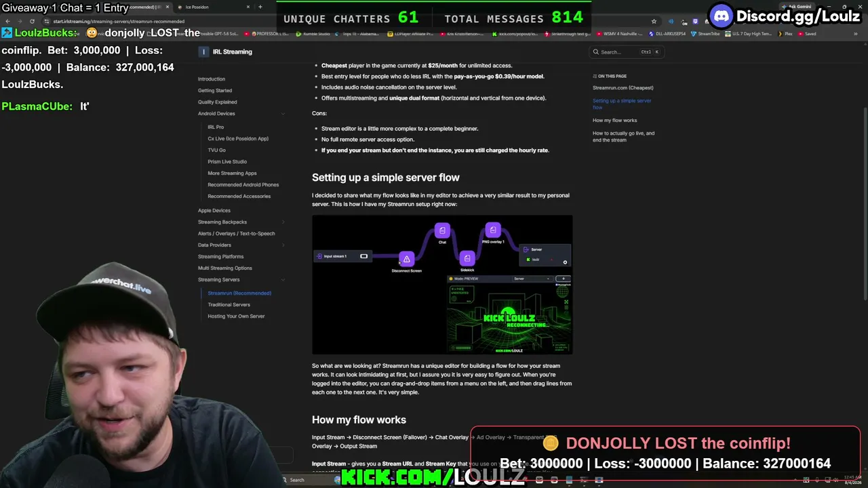Open the StreamTribe bookmark

coord(706,34)
